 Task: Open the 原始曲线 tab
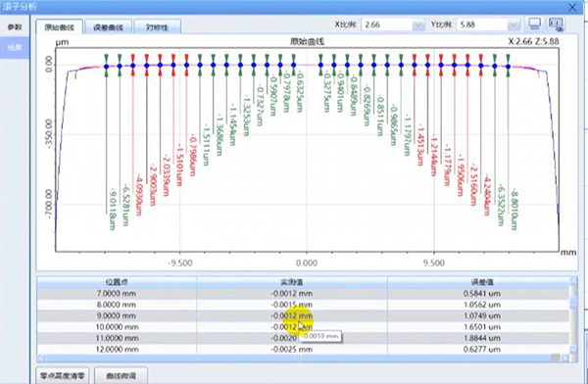click(59, 27)
